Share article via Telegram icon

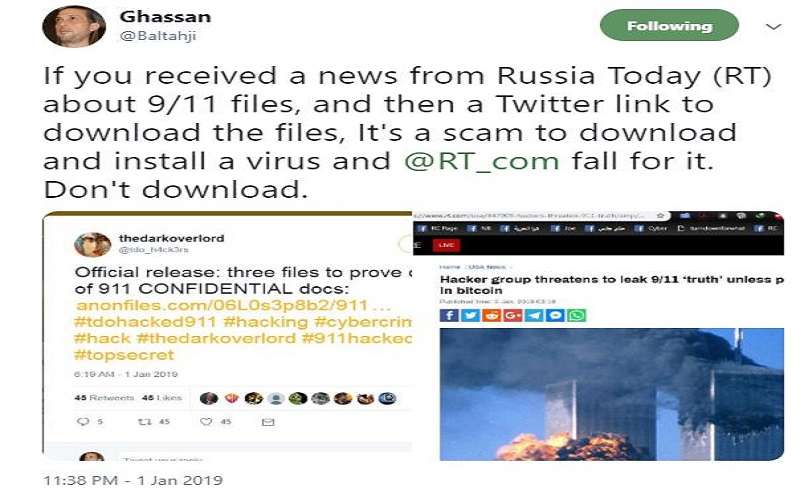[534, 315]
